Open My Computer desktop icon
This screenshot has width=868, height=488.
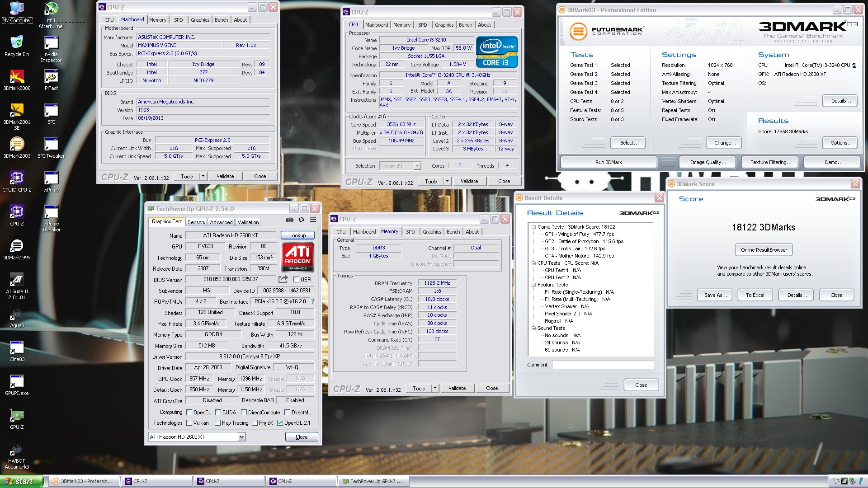17,12
